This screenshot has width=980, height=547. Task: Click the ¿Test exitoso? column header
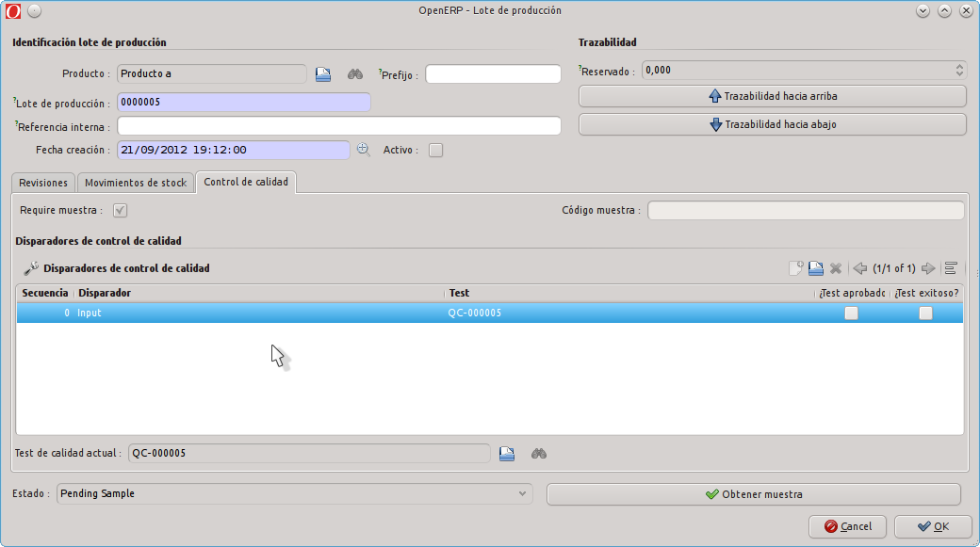click(x=926, y=293)
